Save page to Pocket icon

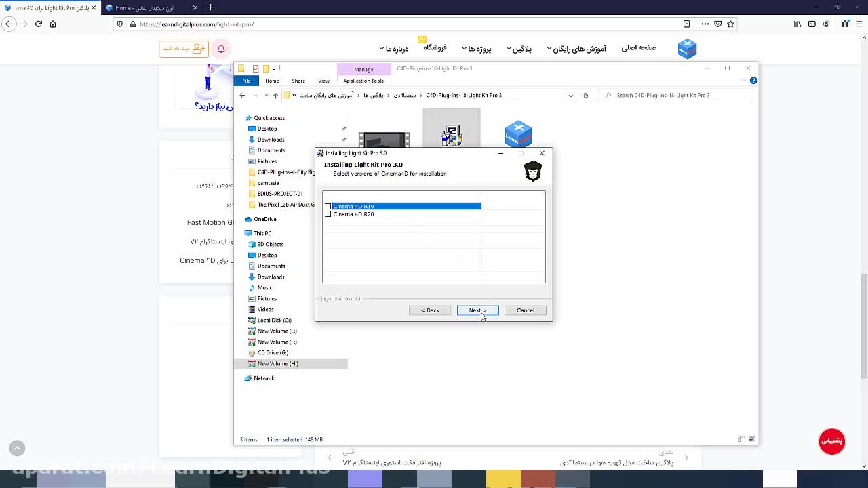coord(717,24)
